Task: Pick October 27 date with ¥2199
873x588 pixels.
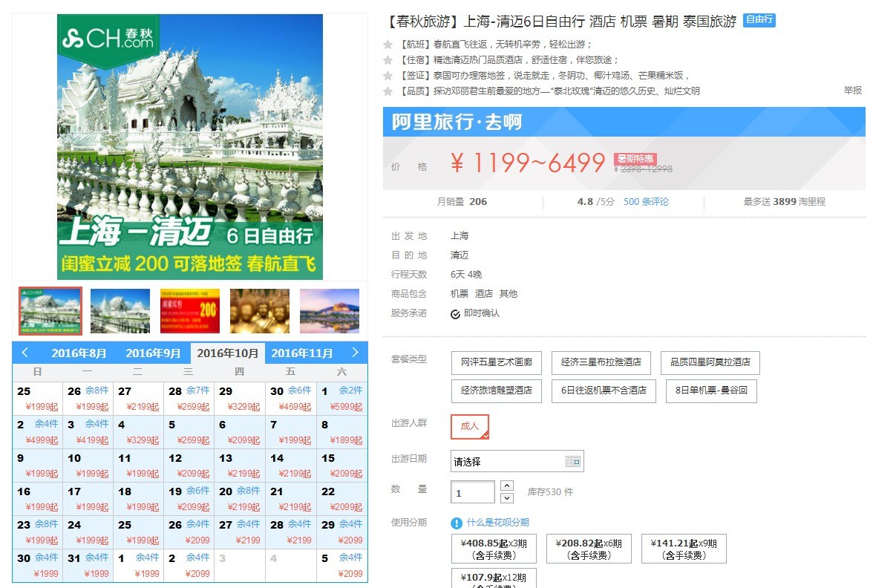Action: 240,532
